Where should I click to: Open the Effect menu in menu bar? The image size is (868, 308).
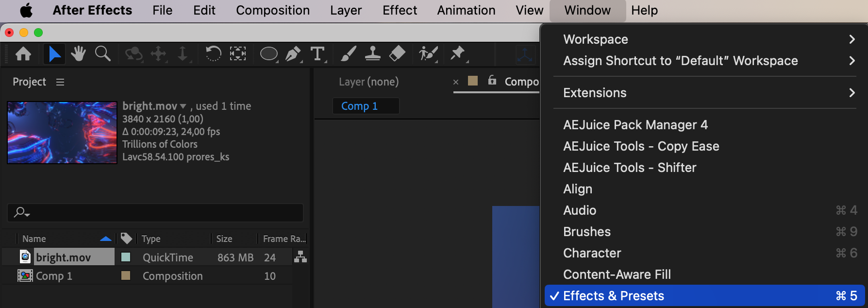pyautogui.click(x=400, y=10)
